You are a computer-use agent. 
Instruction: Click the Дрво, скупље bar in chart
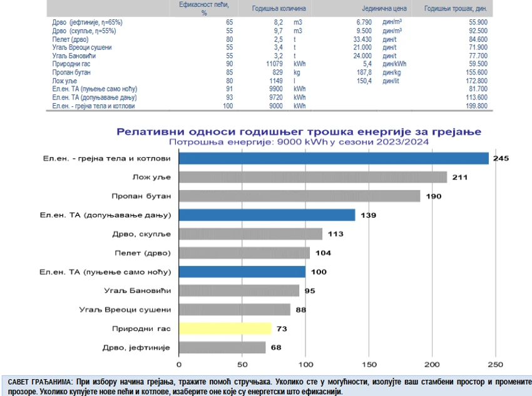(251, 234)
